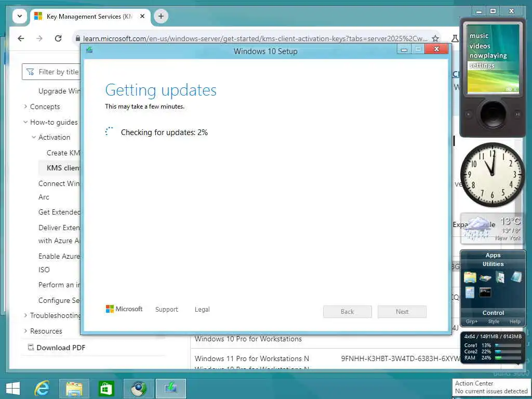Collapse the Activation tree node
The image size is (532, 399).
tap(34, 137)
